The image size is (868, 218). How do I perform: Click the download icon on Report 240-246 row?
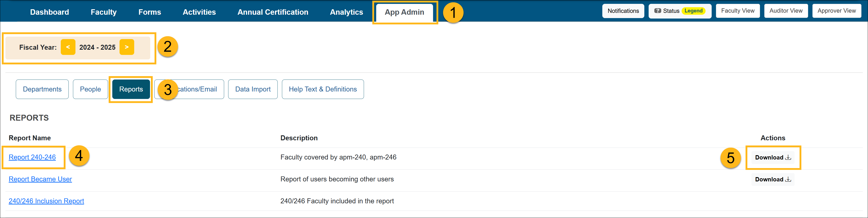[x=788, y=157]
